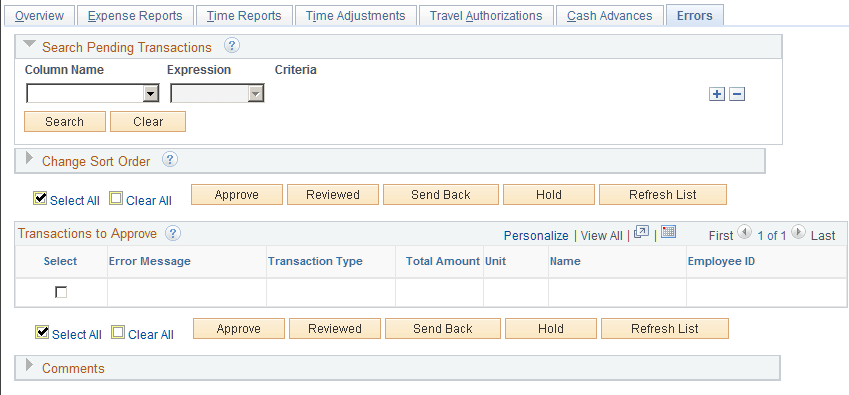The image size is (849, 395).
Task: Show previous row arrow icon
Action: click(744, 233)
